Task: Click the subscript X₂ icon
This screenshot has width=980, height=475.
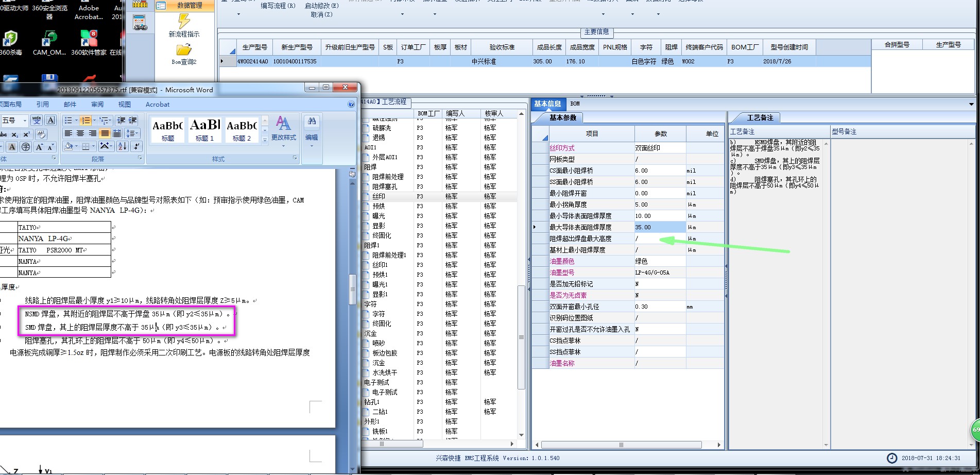Action: tap(15, 134)
